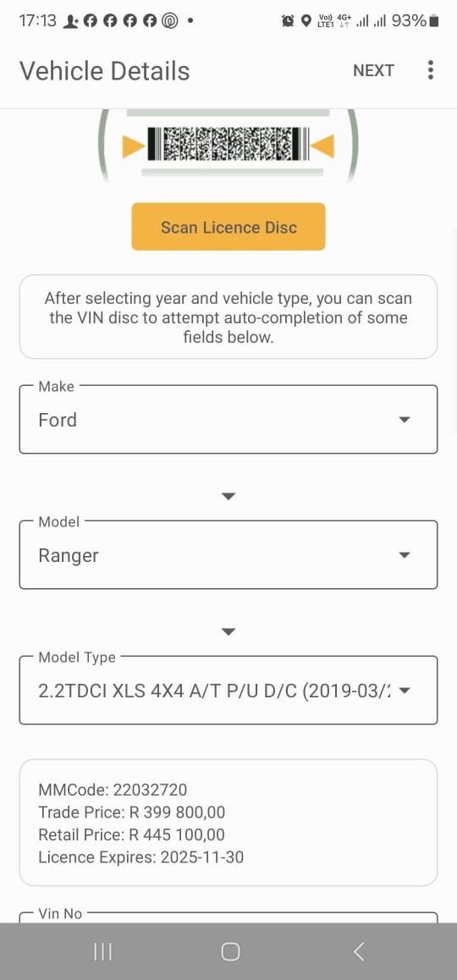Open the three-dot overflow menu
This screenshot has height=980, width=457.
[430, 70]
